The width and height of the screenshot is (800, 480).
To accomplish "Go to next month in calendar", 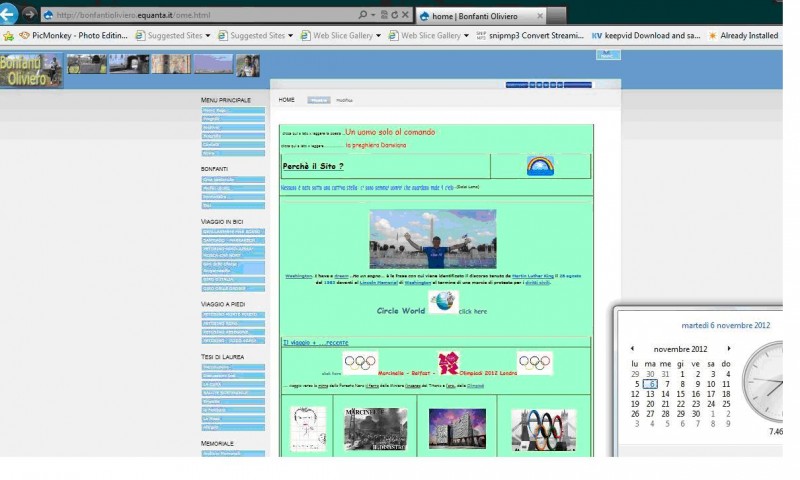I will click(x=729, y=348).
